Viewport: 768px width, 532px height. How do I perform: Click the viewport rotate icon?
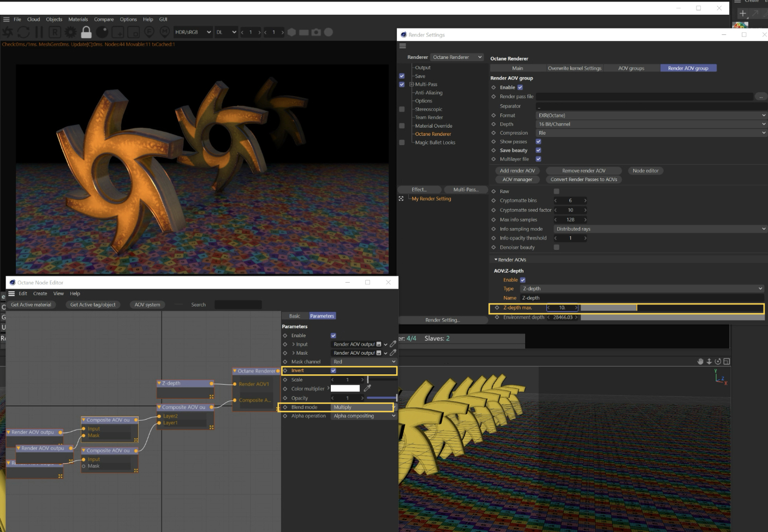pos(718,361)
